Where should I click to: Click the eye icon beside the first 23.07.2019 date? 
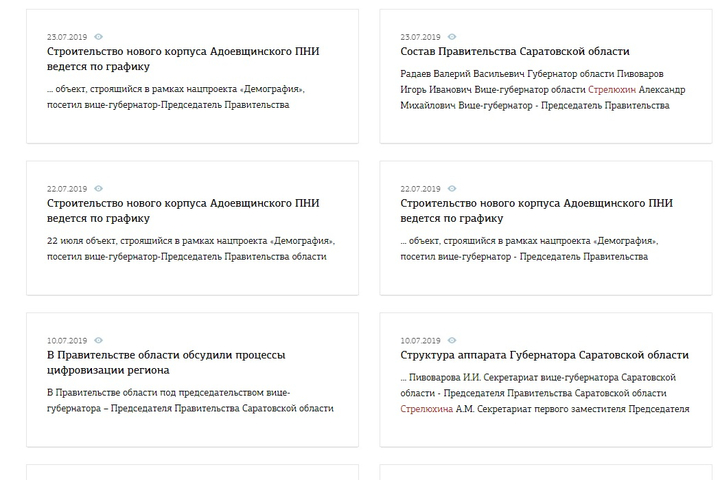[x=98, y=37]
